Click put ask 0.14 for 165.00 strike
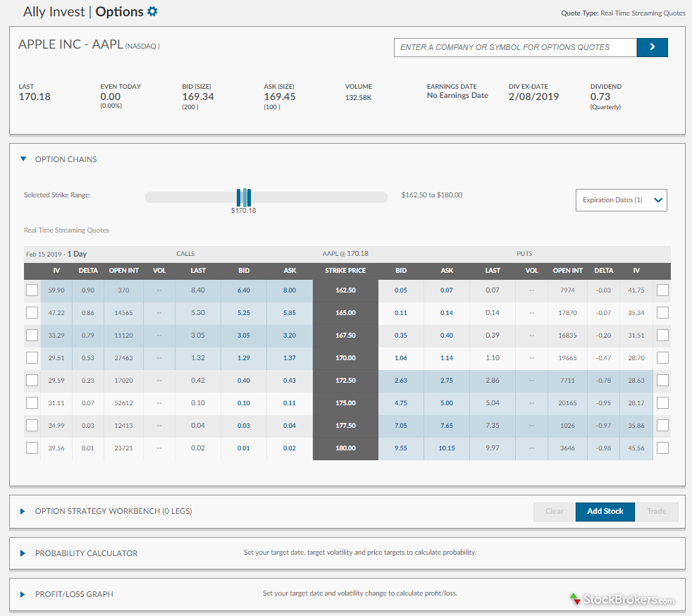The height and width of the screenshot is (616, 692). (447, 312)
